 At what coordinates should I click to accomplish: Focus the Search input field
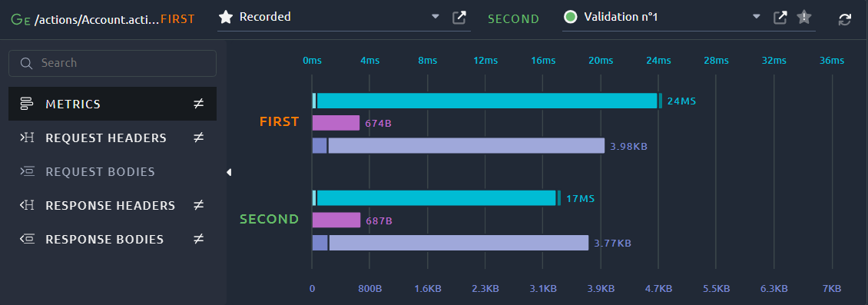pos(112,63)
